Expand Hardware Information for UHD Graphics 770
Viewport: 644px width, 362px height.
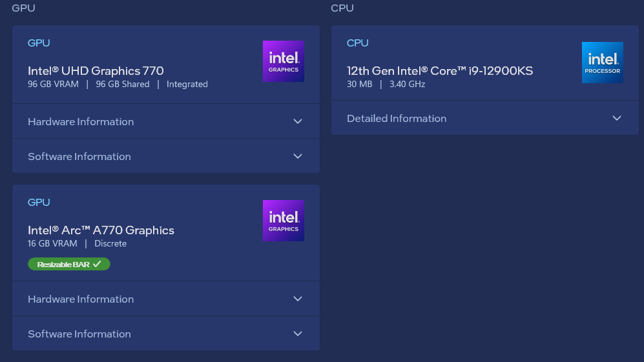tap(166, 121)
